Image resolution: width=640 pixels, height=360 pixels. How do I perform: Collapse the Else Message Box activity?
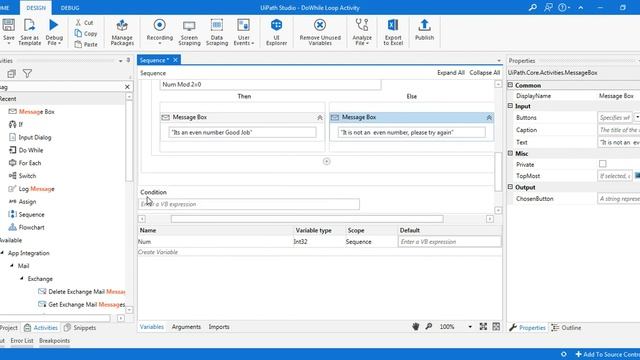(x=489, y=118)
